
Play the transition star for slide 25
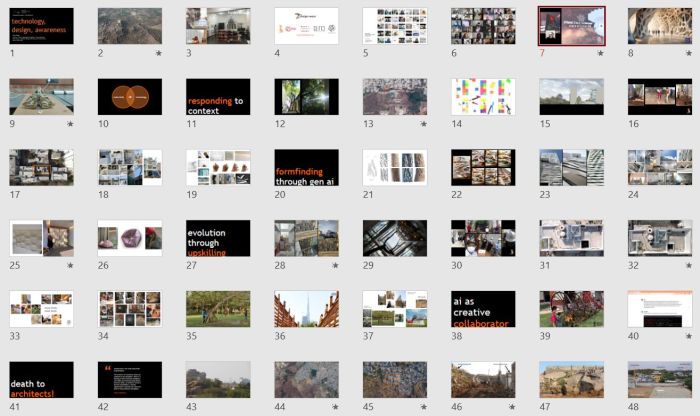(x=70, y=266)
